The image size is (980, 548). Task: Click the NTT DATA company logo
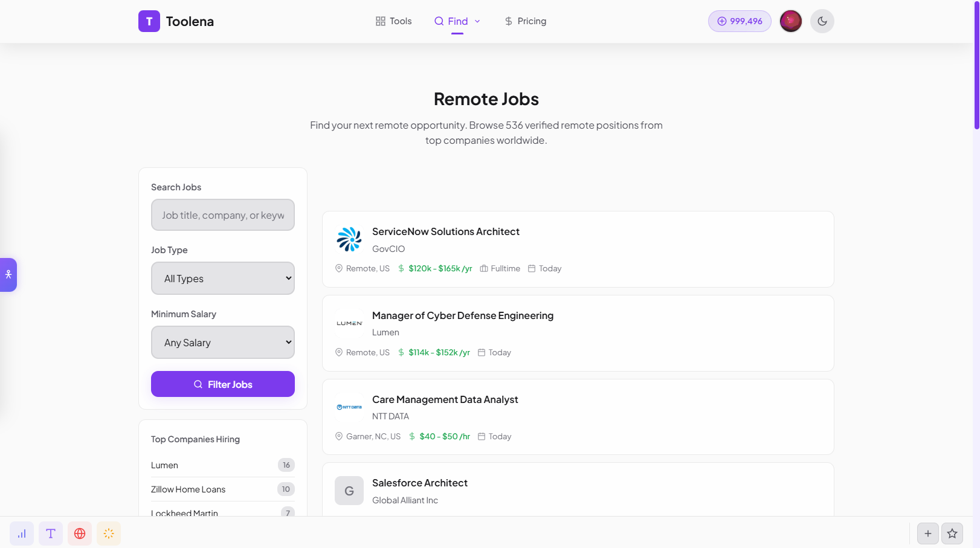(x=349, y=407)
